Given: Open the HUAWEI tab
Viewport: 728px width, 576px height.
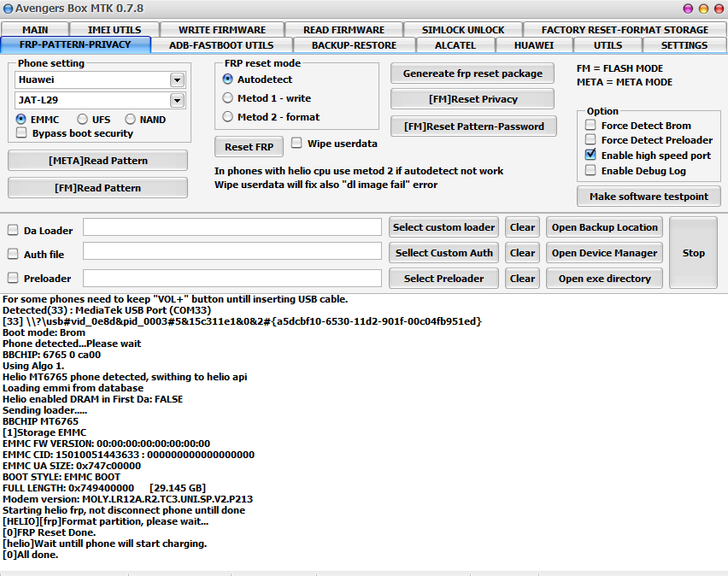Looking at the screenshot, I should pos(534,45).
